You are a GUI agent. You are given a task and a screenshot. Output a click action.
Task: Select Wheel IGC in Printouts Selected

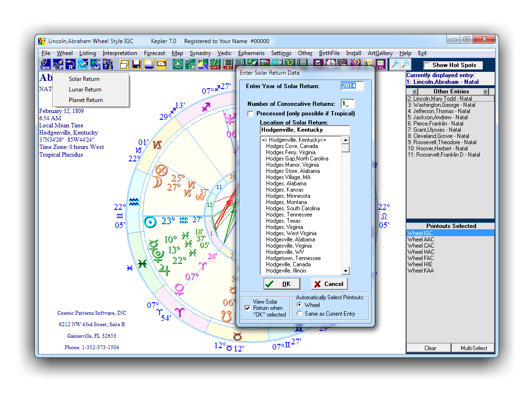click(x=450, y=233)
